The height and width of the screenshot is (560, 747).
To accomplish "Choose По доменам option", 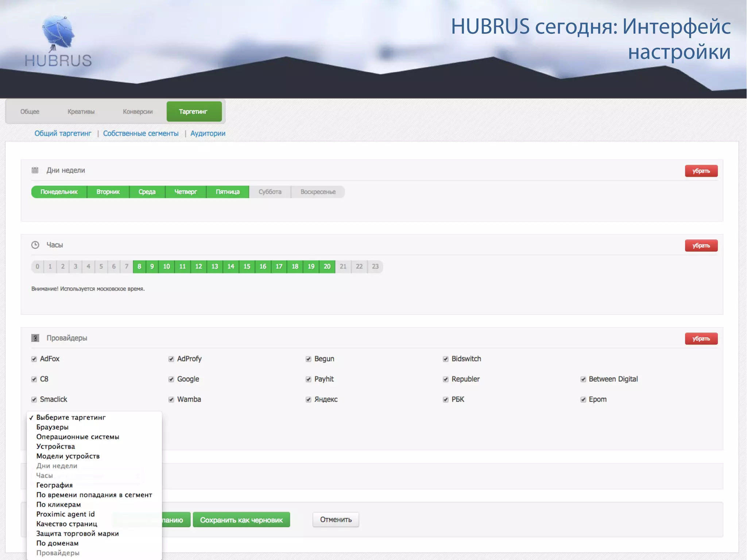I will coord(94,543).
